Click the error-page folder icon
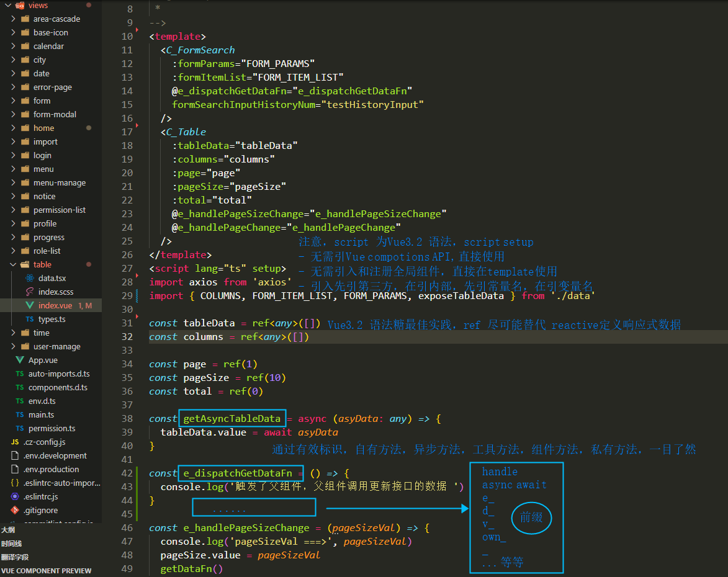 pyautogui.click(x=25, y=87)
